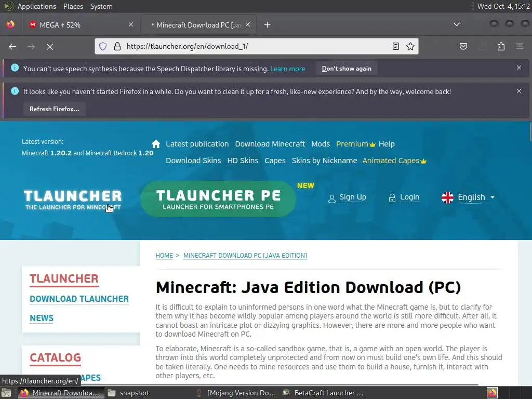Open the Places menu
The height and width of the screenshot is (399, 532).
coord(73,6)
